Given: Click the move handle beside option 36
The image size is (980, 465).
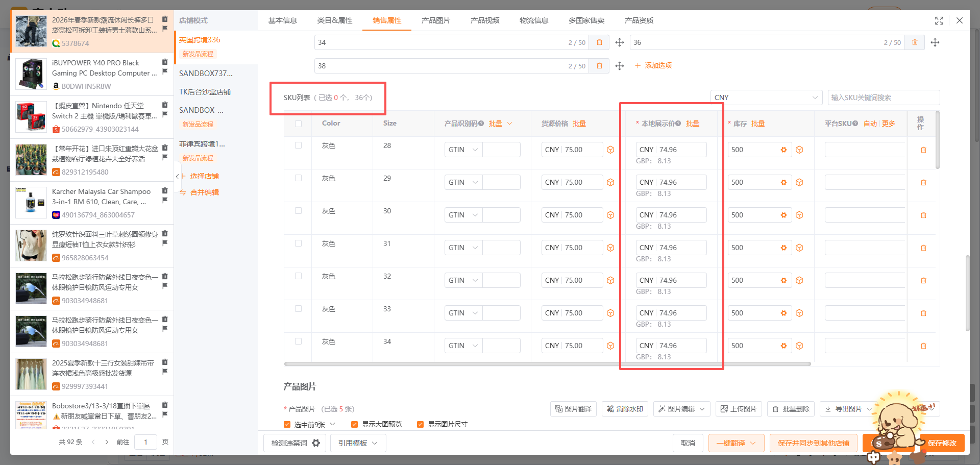Looking at the screenshot, I should tap(935, 42).
